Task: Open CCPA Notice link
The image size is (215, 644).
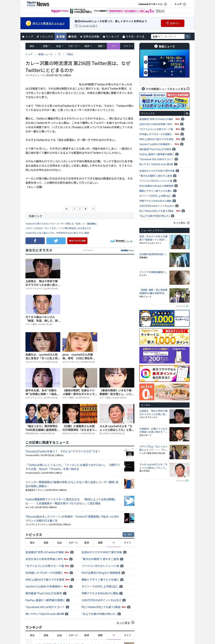Action: (x=88, y=250)
